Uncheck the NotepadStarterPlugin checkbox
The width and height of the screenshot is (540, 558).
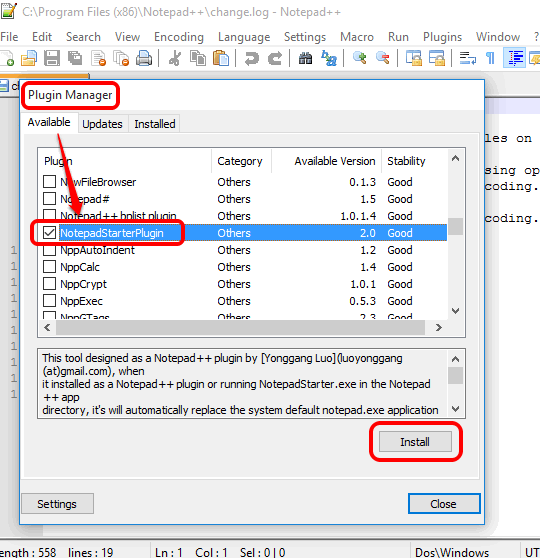click(49, 233)
